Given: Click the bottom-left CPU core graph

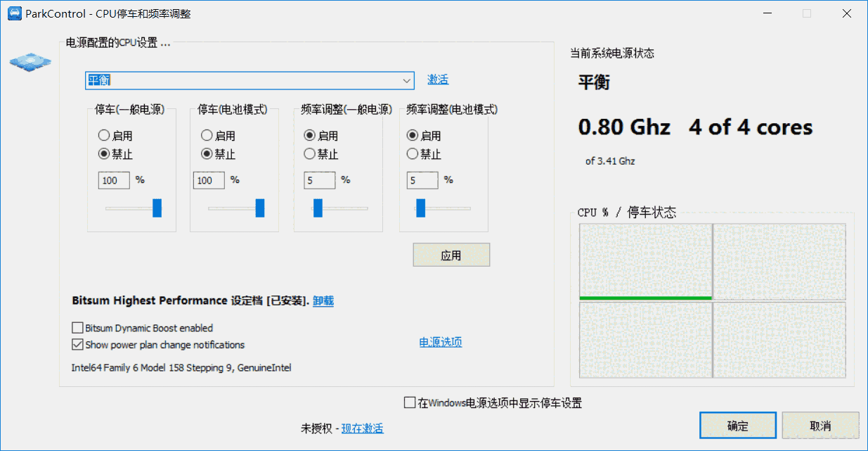Looking at the screenshot, I should (x=645, y=340).
